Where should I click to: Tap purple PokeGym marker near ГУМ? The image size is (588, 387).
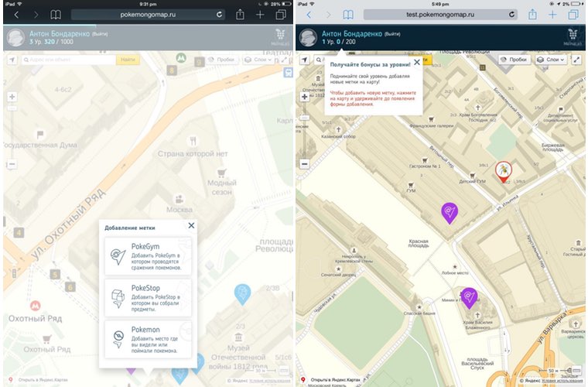450,213
